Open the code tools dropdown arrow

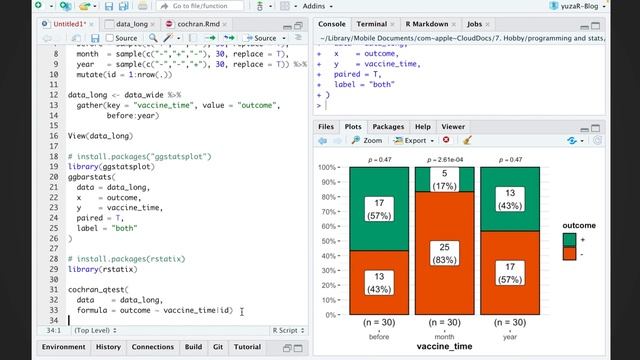pyautogui.click(x=178, y=38)
